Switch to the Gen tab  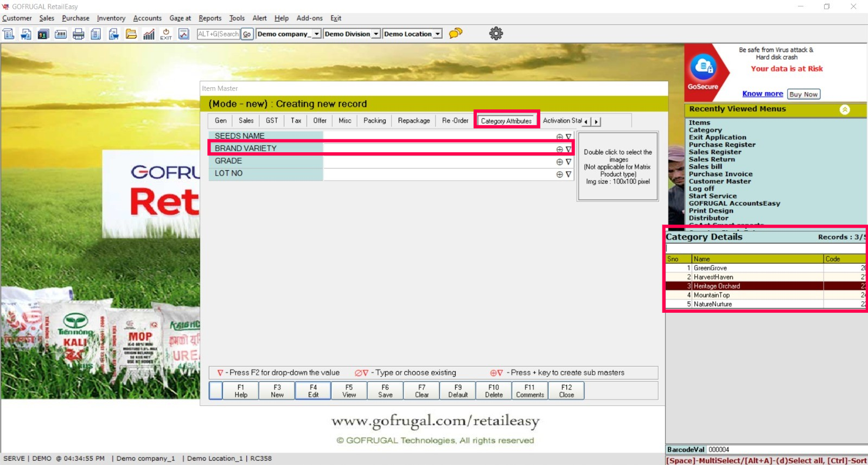click(x=221, y=120)
